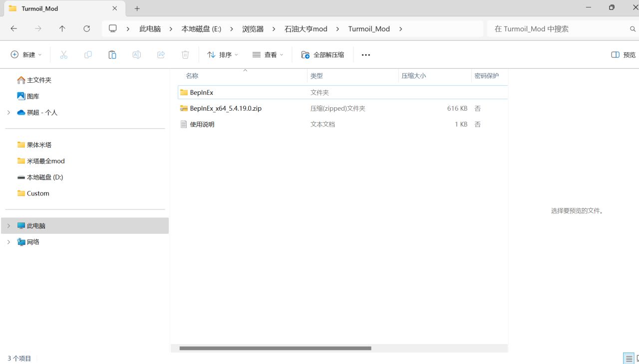Go back to previous folder
Viewport: 639px width, 364px height.
pyautogui.click(x=14, y=29)
